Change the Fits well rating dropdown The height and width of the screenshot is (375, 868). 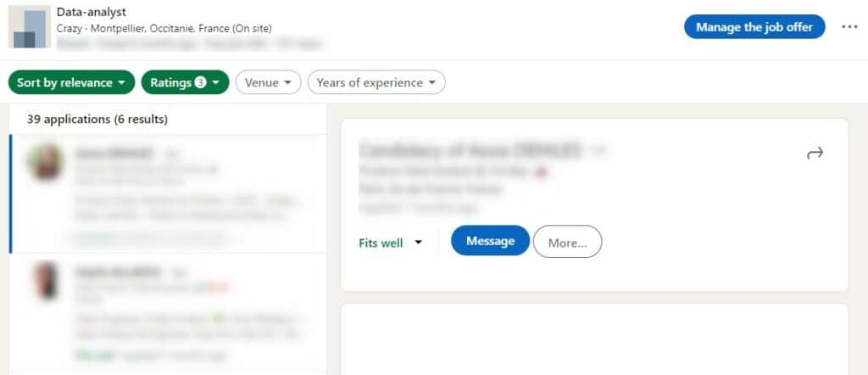(391, 243)
